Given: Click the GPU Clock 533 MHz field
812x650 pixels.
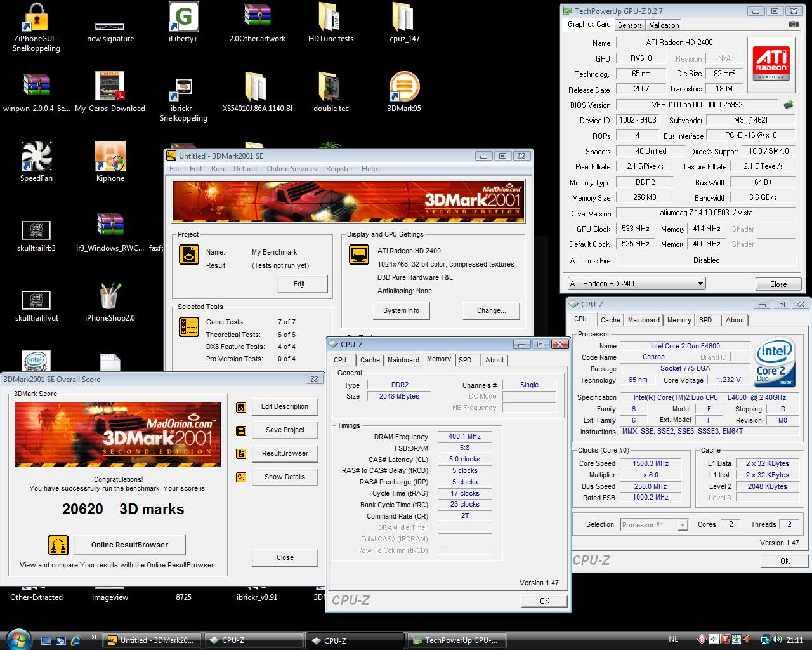Looking at the screenshot, I should coord(635,229).
